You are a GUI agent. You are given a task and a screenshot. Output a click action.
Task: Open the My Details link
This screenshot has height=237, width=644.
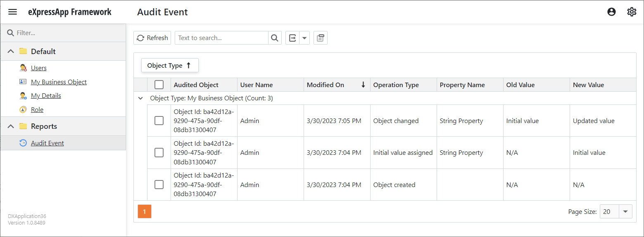click(46, 96)
